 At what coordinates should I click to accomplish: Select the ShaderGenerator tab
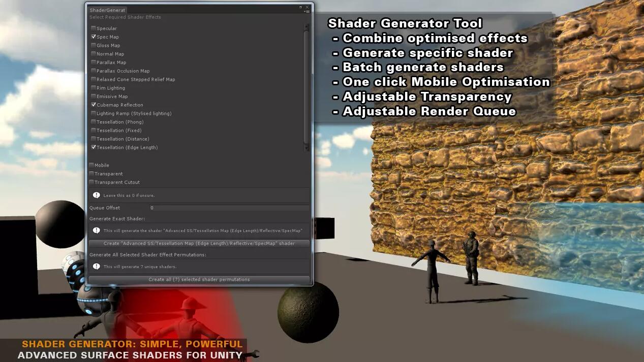pyautogui.click(x=107, y=10)
